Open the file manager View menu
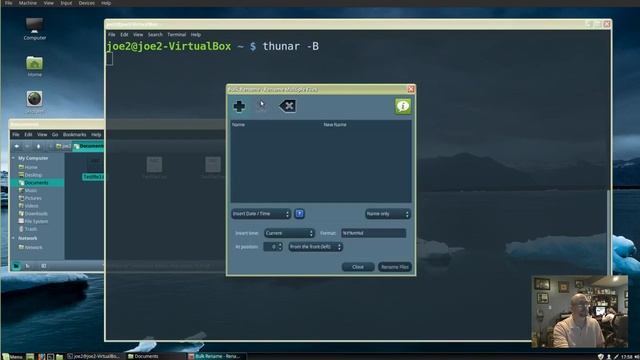This screenshot has height=360, width=640. coord(42,134)
